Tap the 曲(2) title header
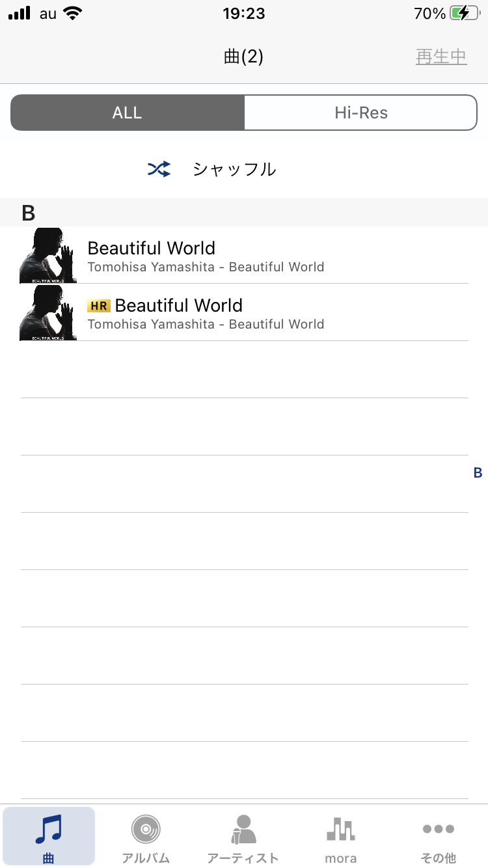 243,57
